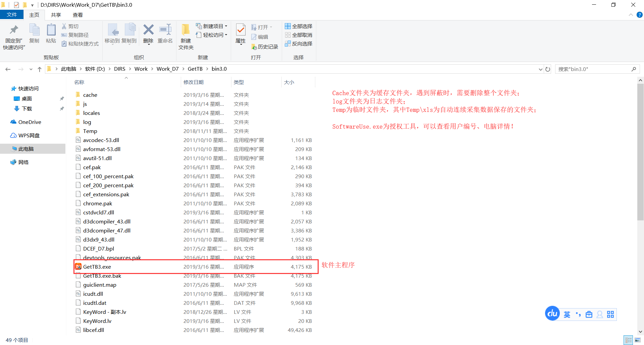This screenshot has height=345, width=644.
Task: Open the Share (共享) ribbon tab
Action: (56, 15)
